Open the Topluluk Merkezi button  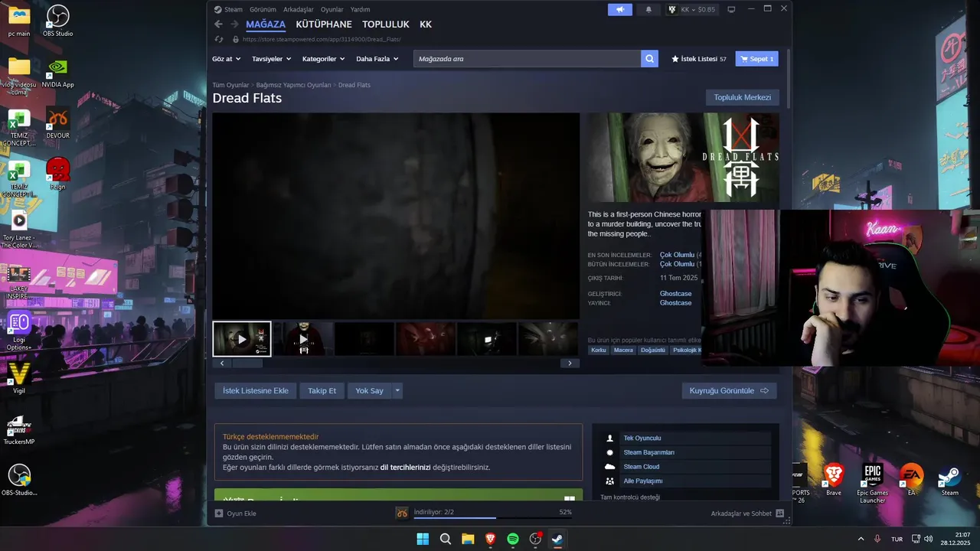pos(742,97)
